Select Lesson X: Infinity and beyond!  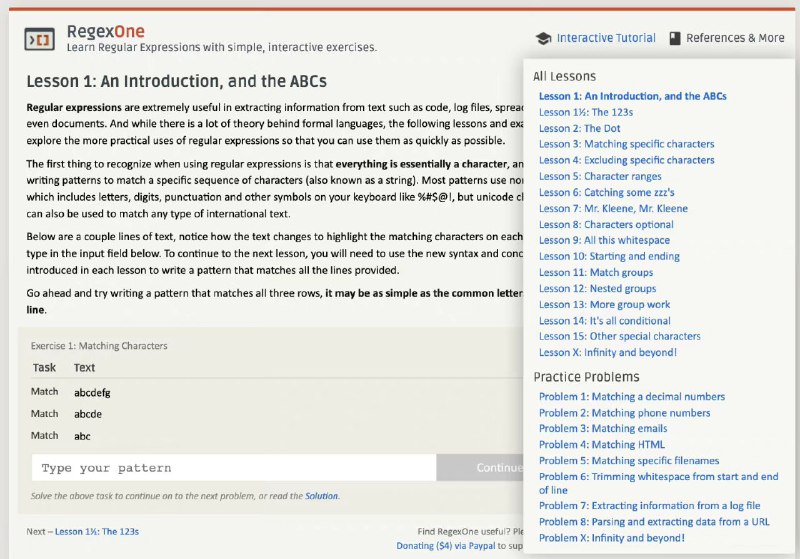[607, 352]
